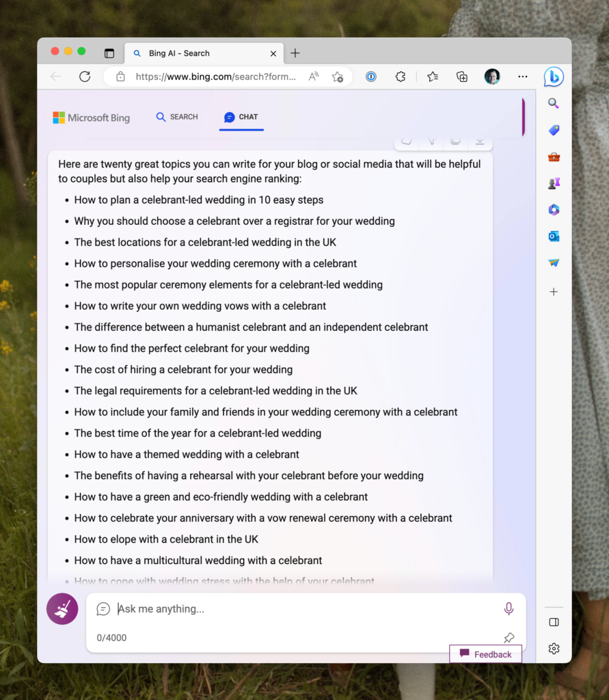The height and width of the screenshot is (700, 609).
Task: Switch to the SEARCH tab
Action: point(177,117)
